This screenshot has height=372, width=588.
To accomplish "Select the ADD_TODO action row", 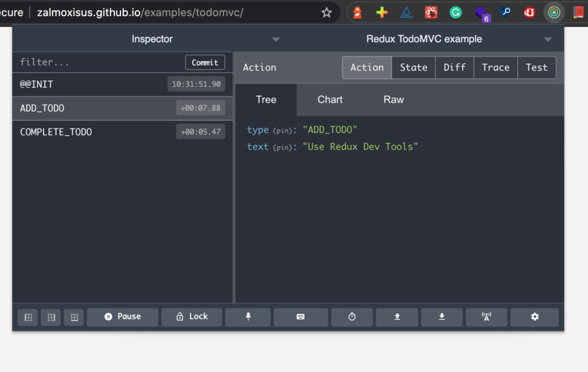I will 122,108.
